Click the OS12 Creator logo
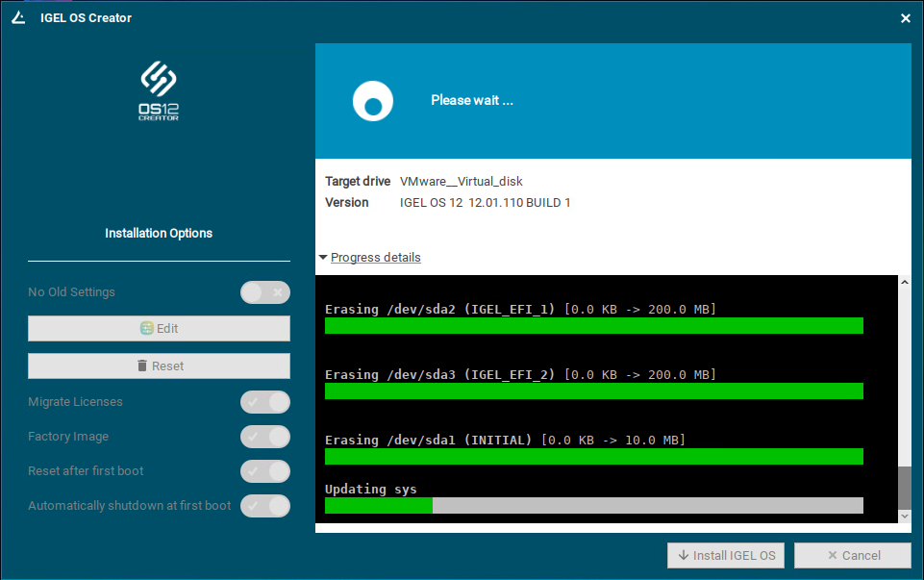924x580 pixels. 158,91
